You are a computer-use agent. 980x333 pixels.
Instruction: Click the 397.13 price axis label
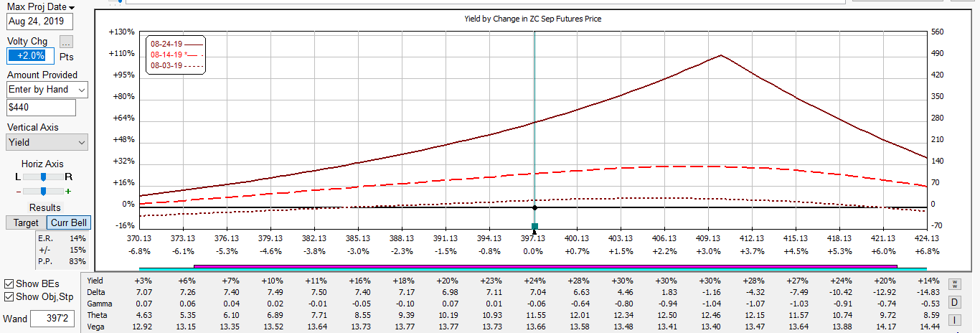pos(533,239)
